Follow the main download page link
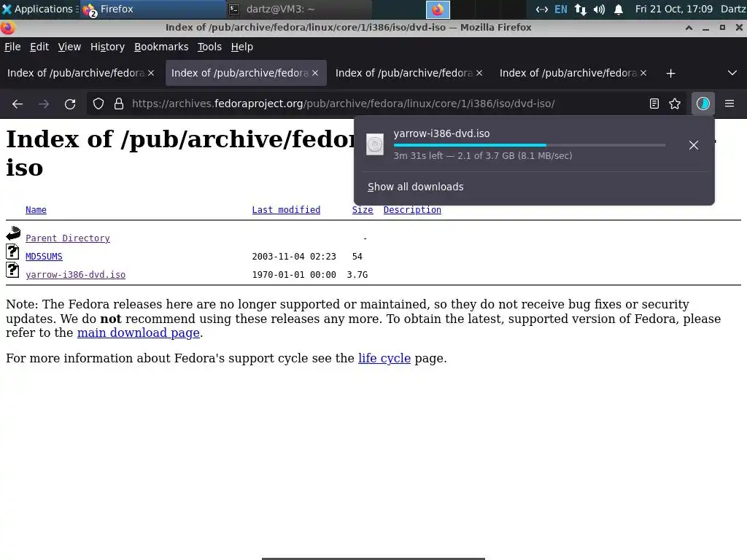Screen dimensions: 747x560 coord(138,332)
